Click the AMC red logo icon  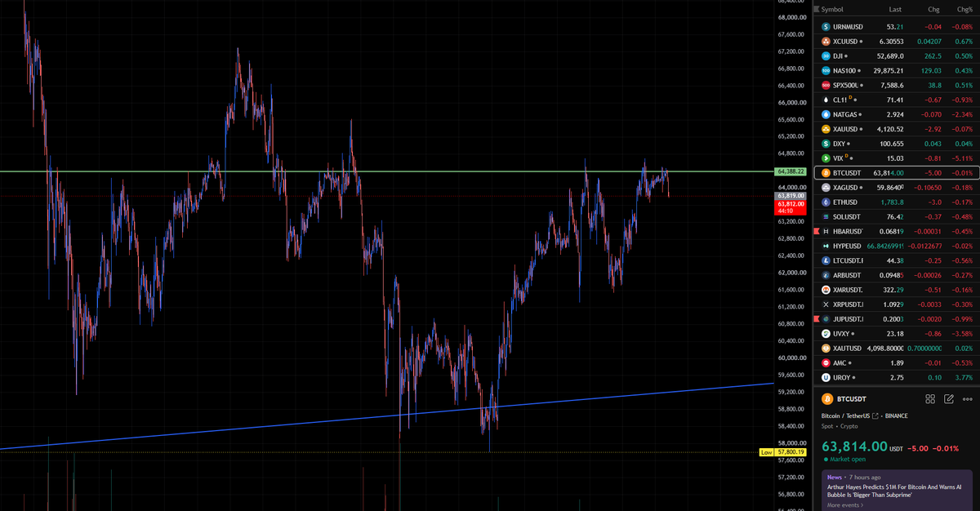[826, 363]
